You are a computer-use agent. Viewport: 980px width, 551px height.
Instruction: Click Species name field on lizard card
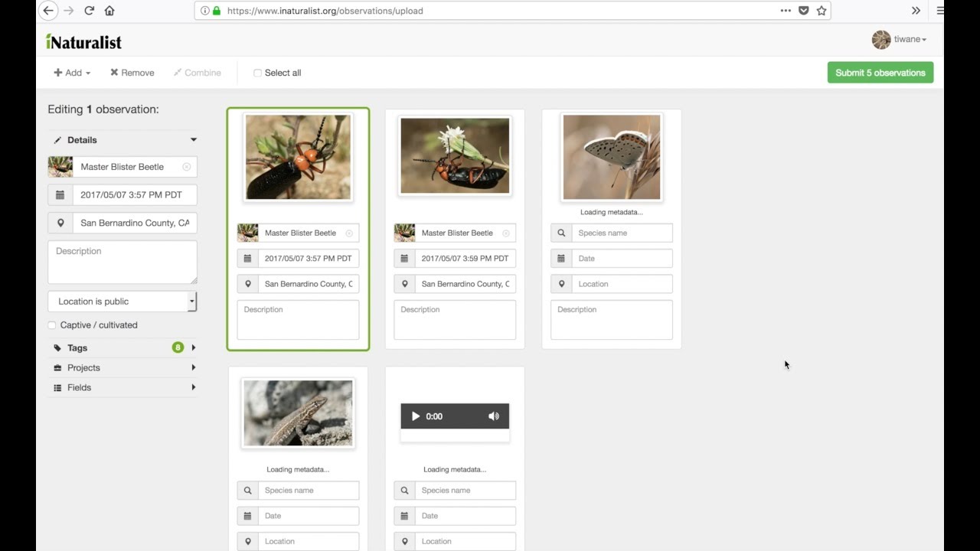308,491
